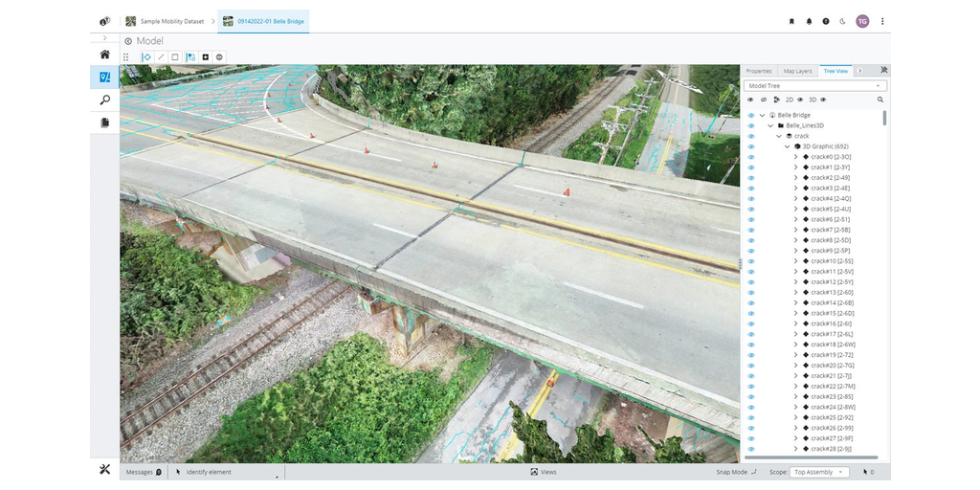Switch to the Properties tab
Screen dimensions: 980x490
click(x=759, y=71)
